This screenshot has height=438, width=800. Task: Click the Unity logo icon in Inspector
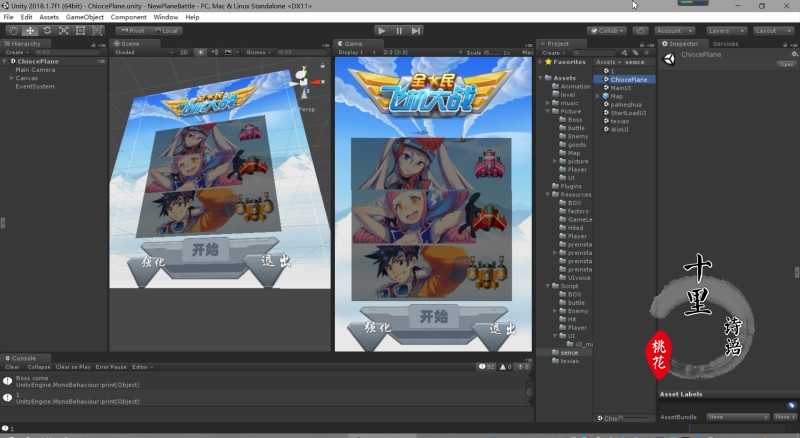pos(669,59)
